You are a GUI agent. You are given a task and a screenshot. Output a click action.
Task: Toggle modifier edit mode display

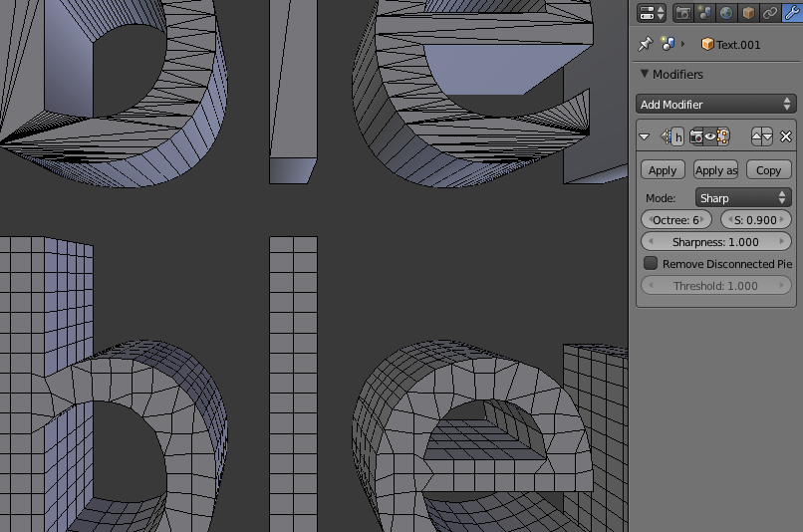(x=723, y=136)
